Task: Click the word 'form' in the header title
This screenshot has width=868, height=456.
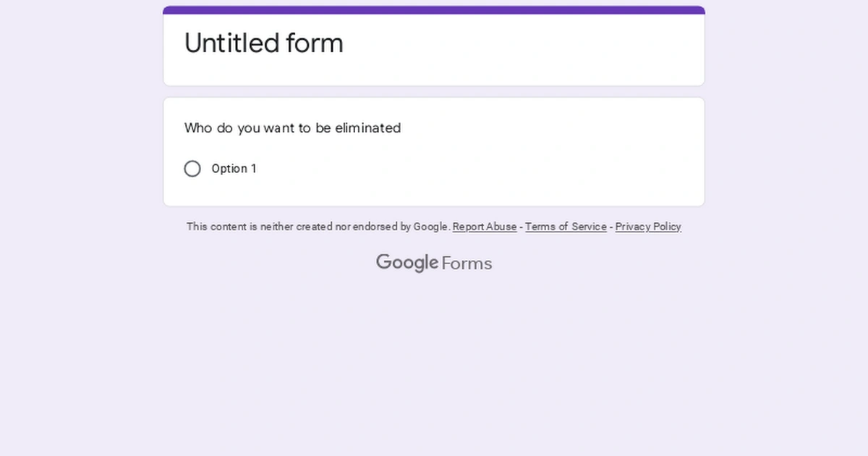Action: coord(315,43)
